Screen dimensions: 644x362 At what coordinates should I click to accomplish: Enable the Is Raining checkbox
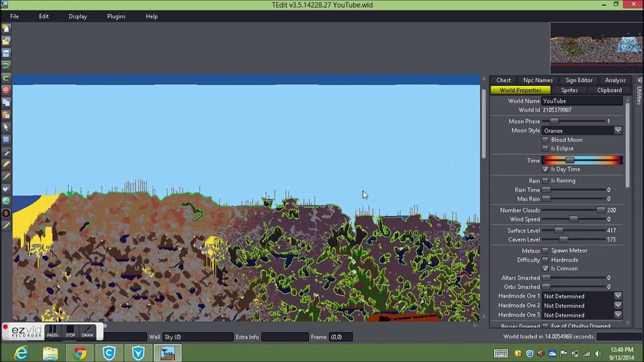pyautogui.click(x=545, y=180)
